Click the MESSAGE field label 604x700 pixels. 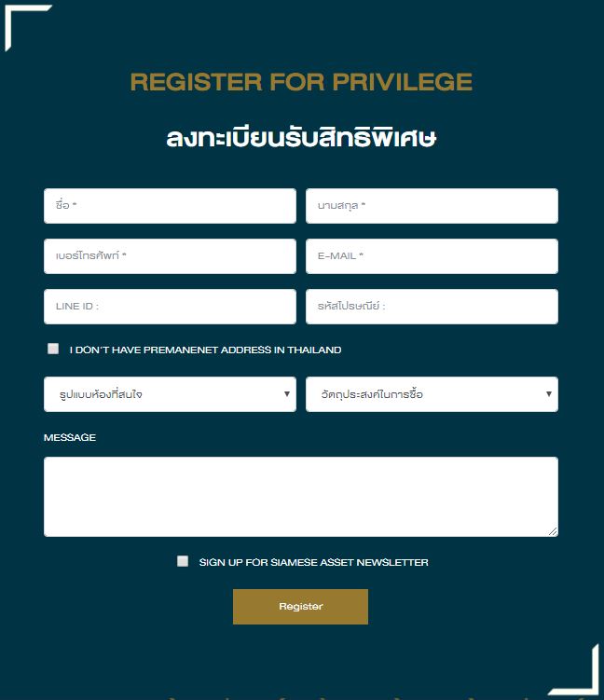pos(70,438)
